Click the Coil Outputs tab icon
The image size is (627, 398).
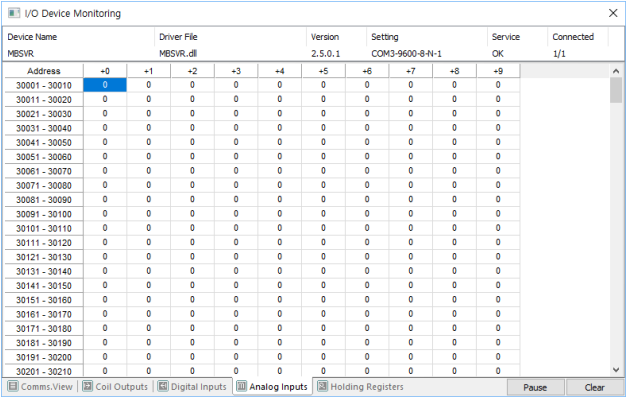point(88,386)
